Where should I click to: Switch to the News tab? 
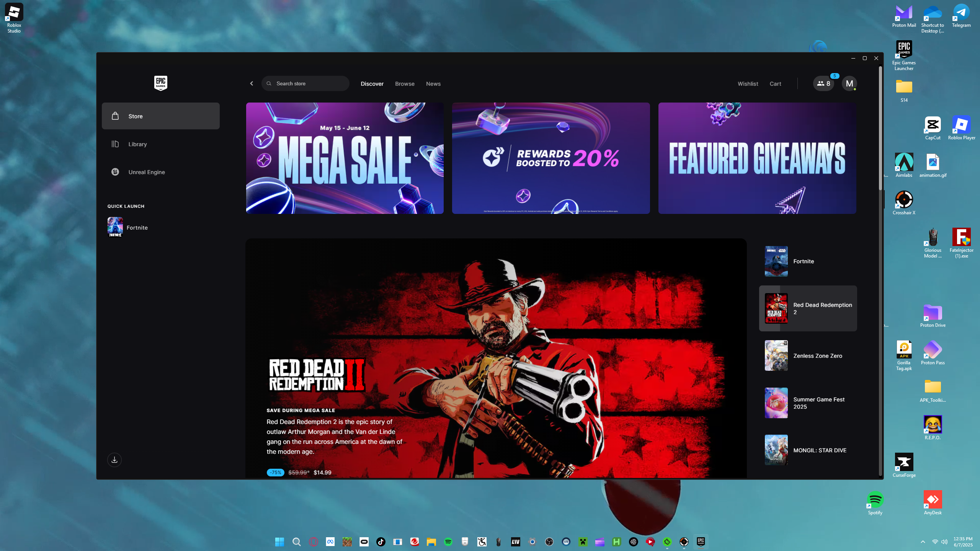pyautogui.click(x=433, y=84)
